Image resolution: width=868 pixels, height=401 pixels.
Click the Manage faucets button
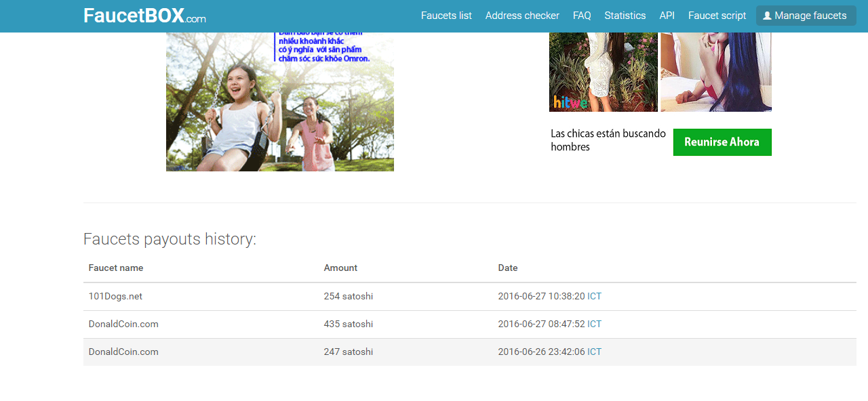[806, 16]
